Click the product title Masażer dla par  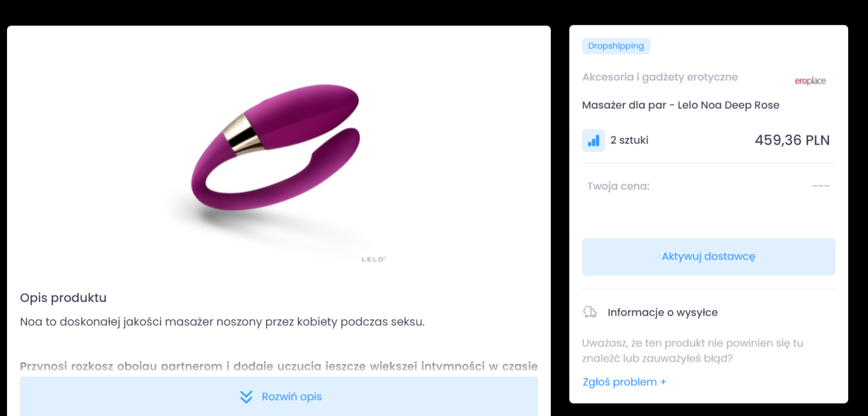pyautogui.click(x=680, y=105)
